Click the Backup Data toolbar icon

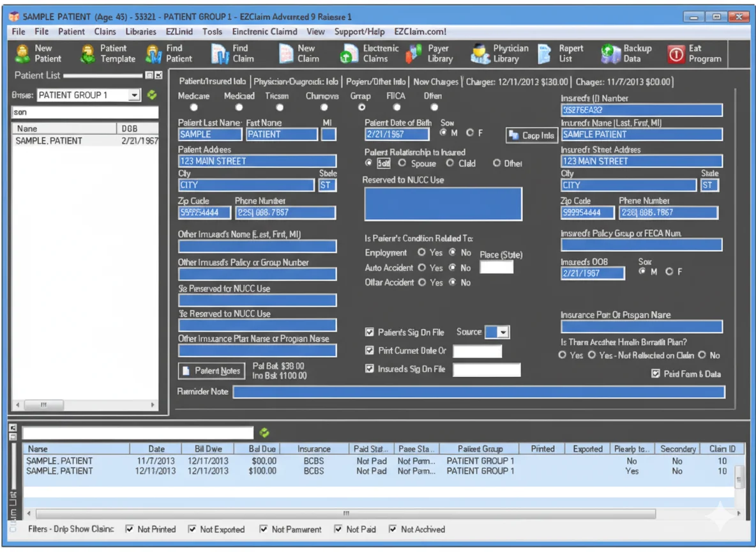pos(610,54)
